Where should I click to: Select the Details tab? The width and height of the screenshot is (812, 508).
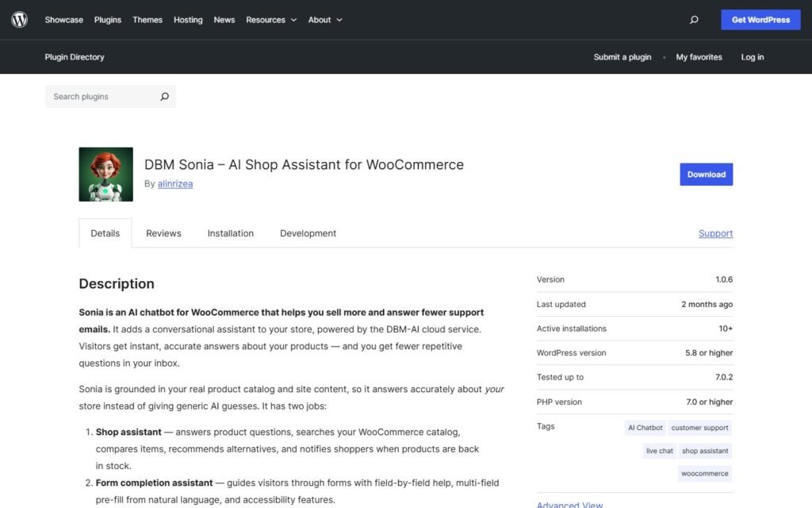(105, 233)
